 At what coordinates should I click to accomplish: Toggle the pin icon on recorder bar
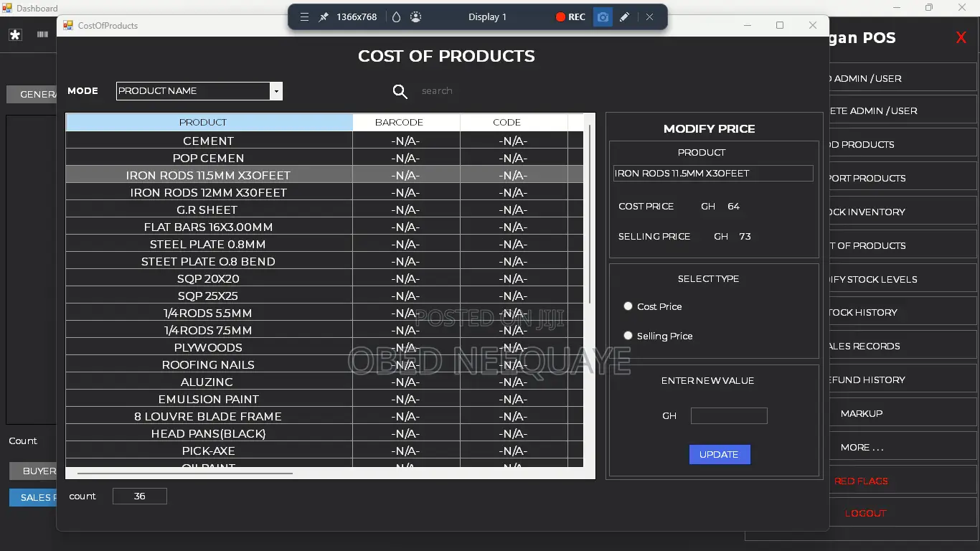click(324, 17)
